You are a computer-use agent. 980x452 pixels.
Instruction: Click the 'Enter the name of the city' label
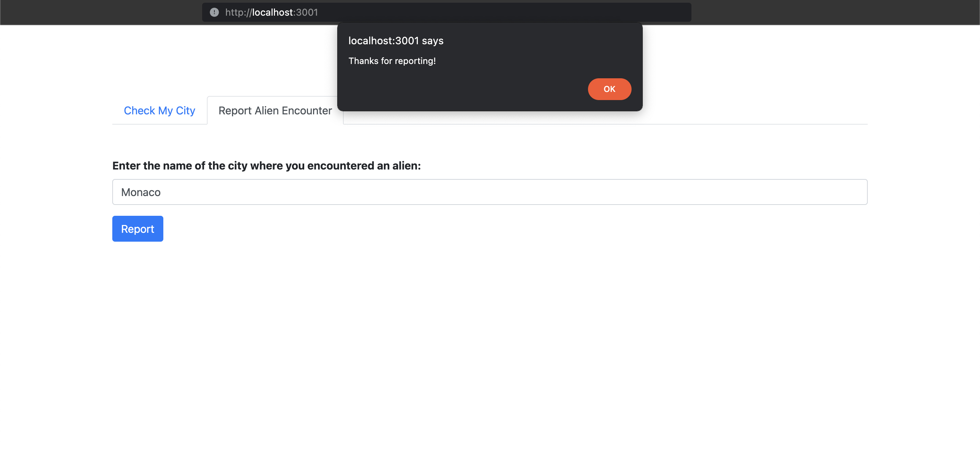[x=266, y=165]
